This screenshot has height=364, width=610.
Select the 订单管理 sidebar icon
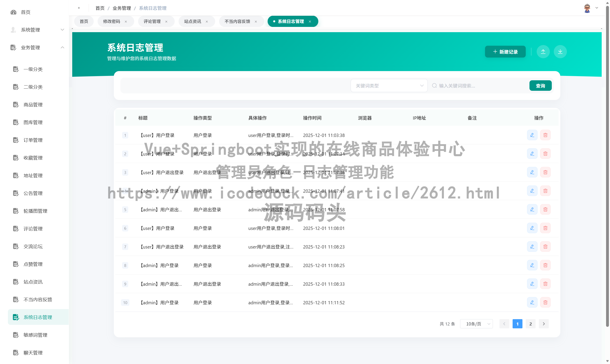pos(16,140)
